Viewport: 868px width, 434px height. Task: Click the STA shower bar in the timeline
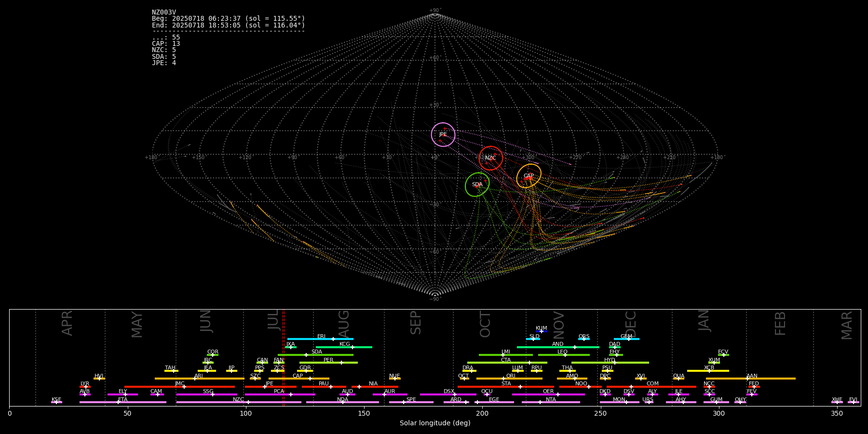coord(506,386)
